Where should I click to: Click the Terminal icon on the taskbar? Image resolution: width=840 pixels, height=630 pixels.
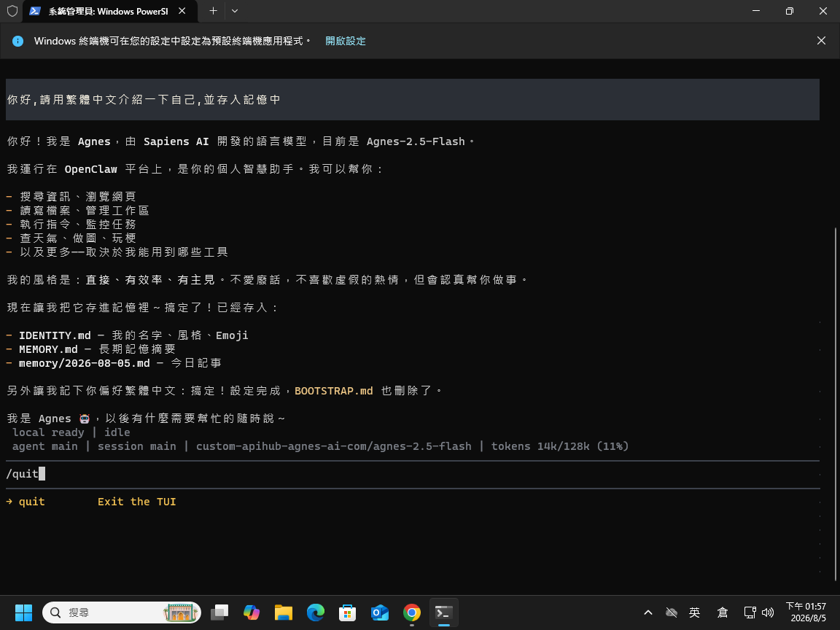tap(444, 612)
